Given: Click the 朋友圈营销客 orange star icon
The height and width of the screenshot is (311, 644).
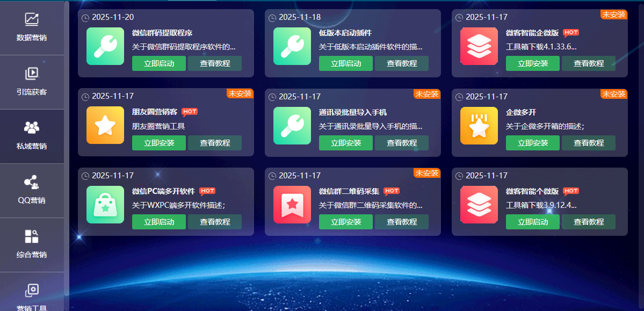Looking at the screenshot, I should [105, 126].
